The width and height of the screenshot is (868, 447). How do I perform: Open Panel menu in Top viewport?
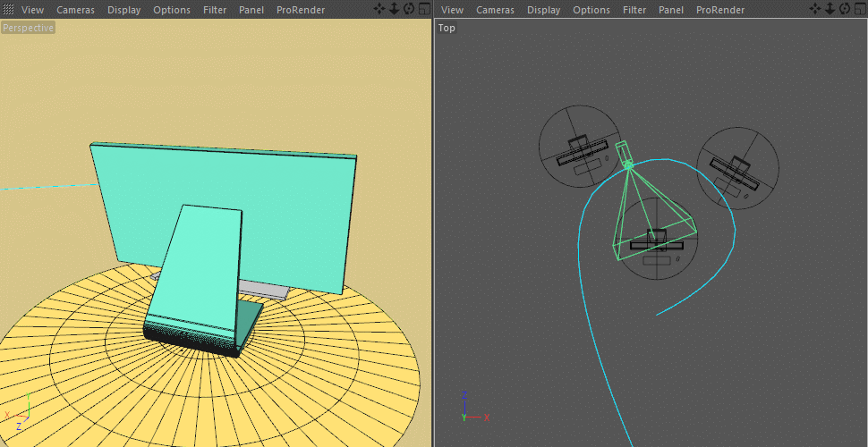pos(671,10)
